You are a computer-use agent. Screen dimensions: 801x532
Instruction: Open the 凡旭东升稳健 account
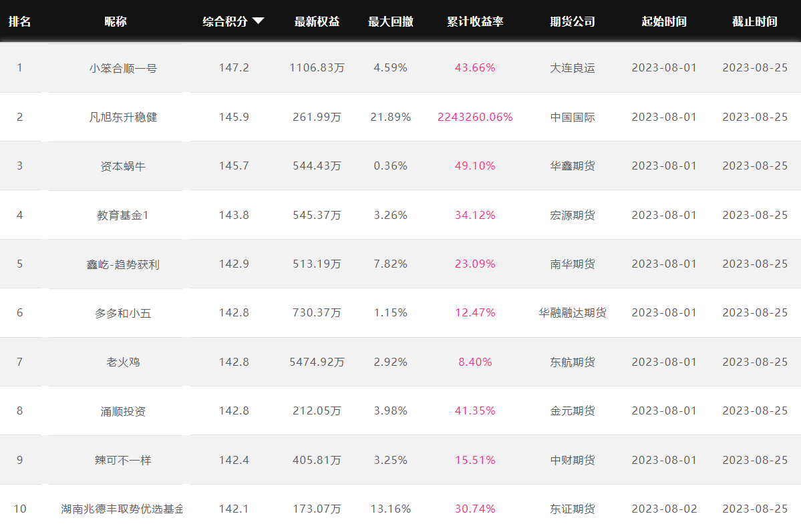click(123, 117)
